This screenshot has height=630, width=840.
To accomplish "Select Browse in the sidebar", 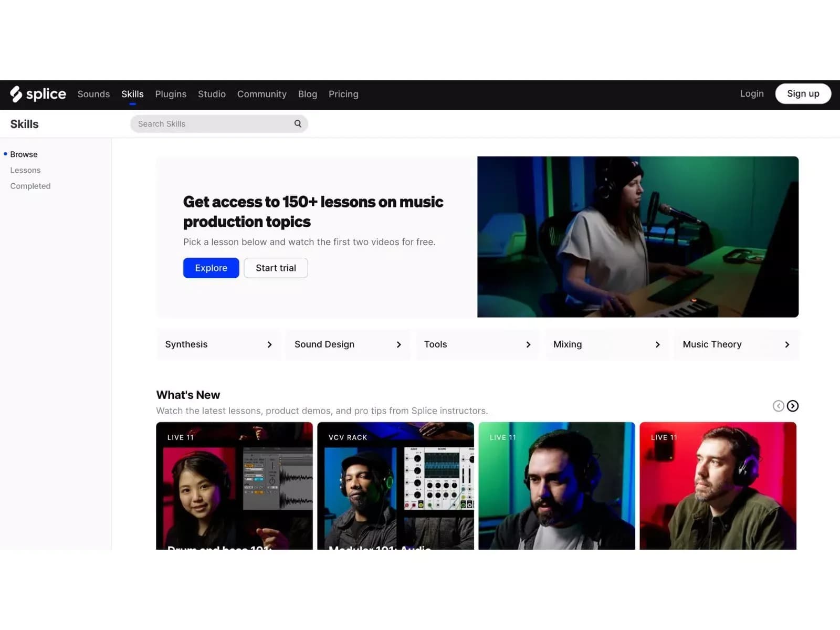I will (24, 154).
